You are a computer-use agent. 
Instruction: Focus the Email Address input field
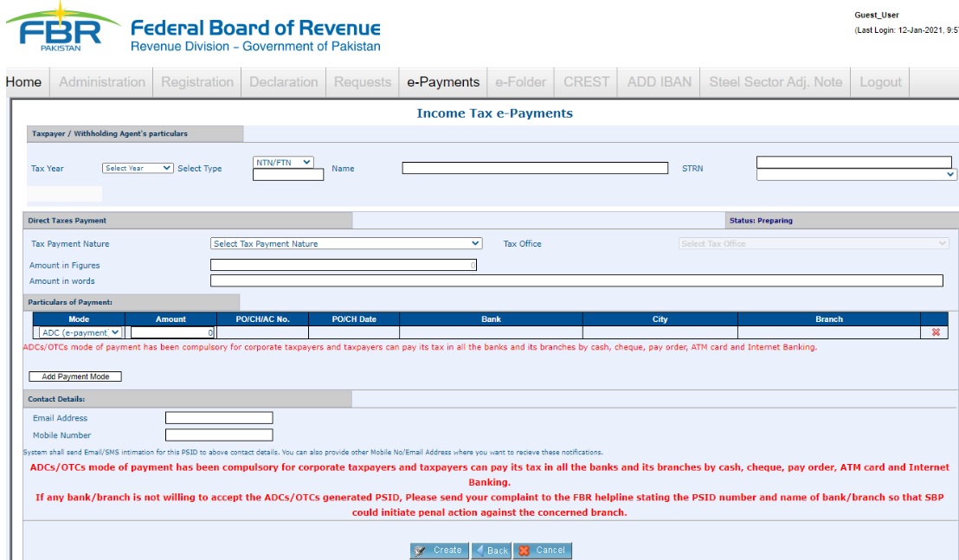pyautogui.click(x=219, y=418)
